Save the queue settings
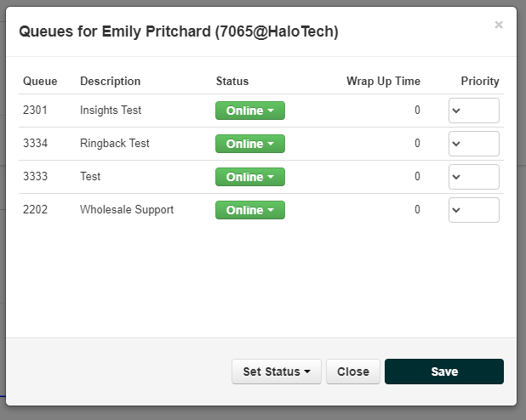 click(444, 372)
